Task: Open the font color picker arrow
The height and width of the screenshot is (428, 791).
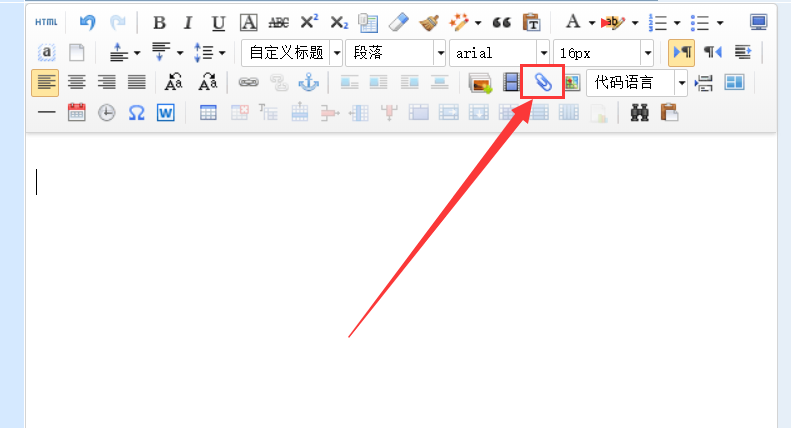Action: (x=592, y=22)
